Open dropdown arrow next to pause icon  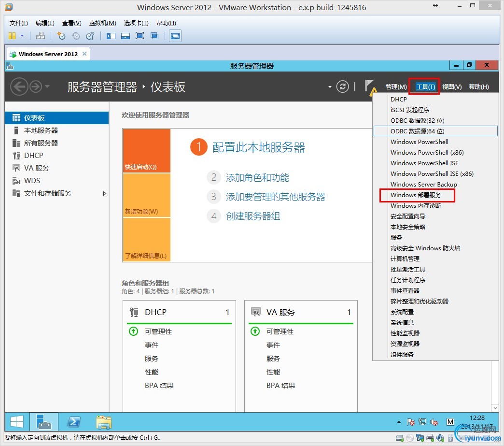22,36
